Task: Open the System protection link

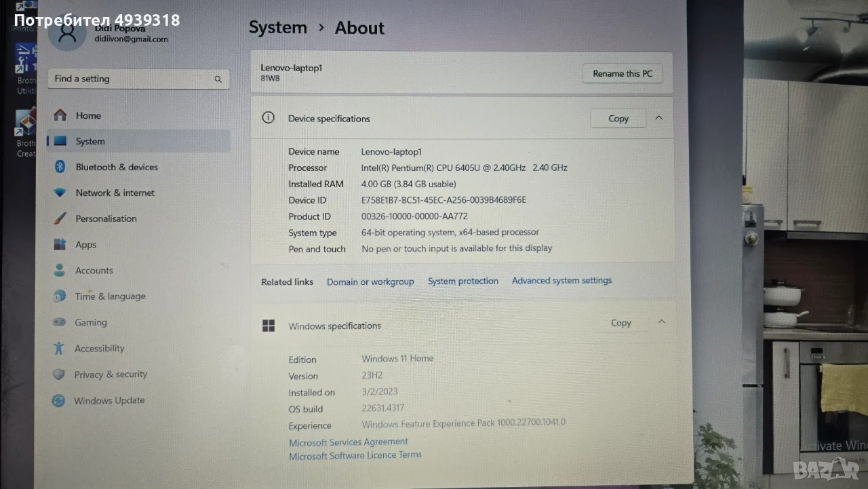Action: coord(463,281)
